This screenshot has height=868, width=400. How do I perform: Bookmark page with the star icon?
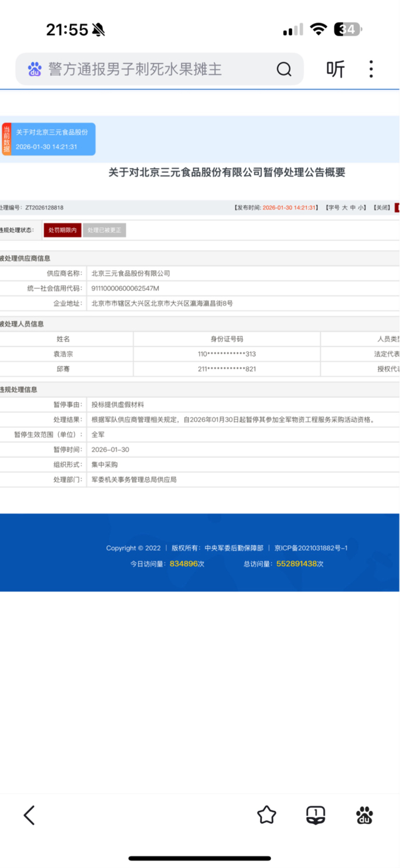click(266, 815)
